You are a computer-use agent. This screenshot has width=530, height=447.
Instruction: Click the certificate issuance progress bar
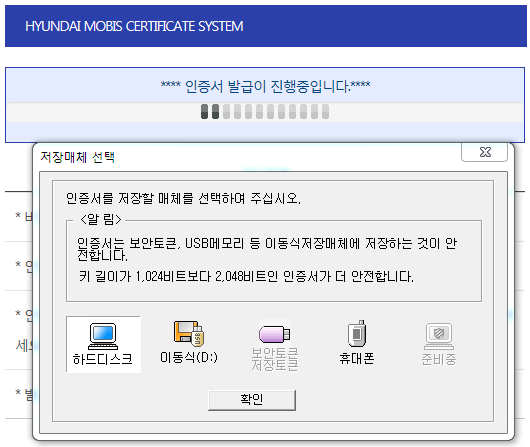(265, 112)
